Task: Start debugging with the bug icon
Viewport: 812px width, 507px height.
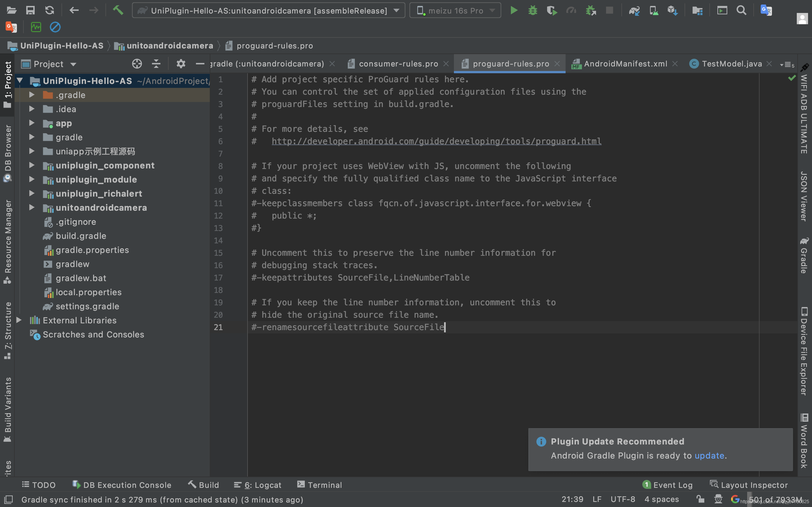Action: pyautogui.click(x=533, y=10)
